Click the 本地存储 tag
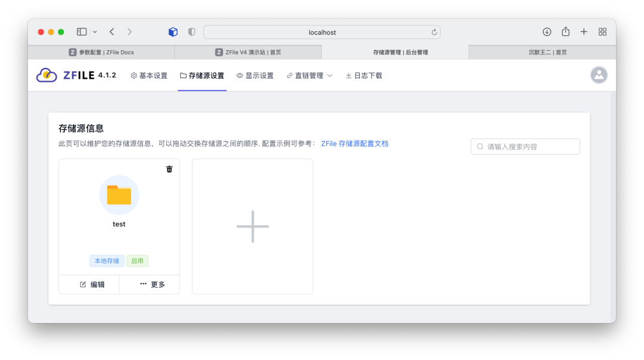 (x=107, y=261)
